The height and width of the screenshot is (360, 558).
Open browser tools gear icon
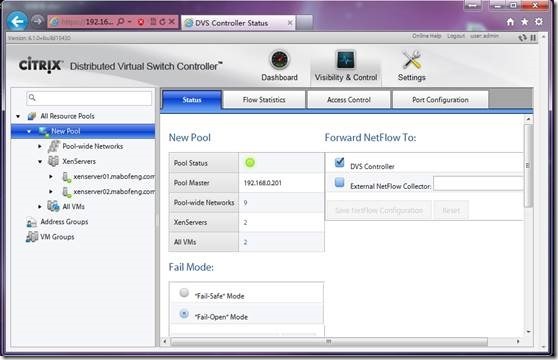(539, 22)
